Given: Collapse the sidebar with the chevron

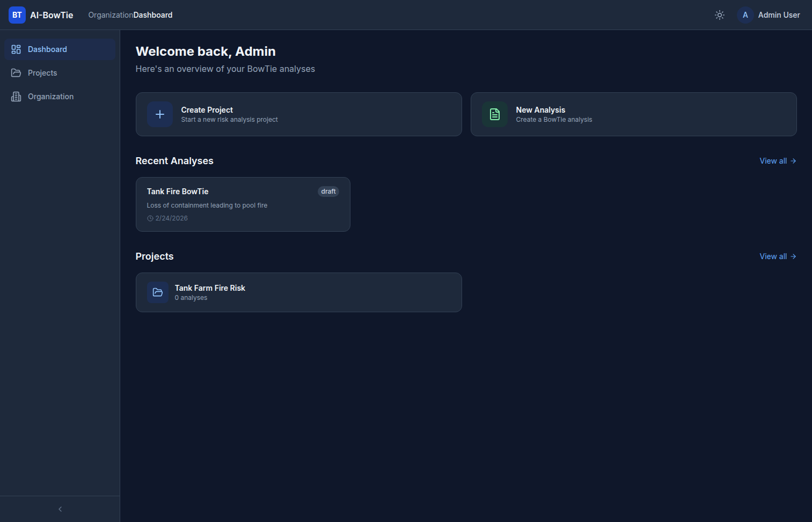Looking at the screenshot, I should click(60, 509).
